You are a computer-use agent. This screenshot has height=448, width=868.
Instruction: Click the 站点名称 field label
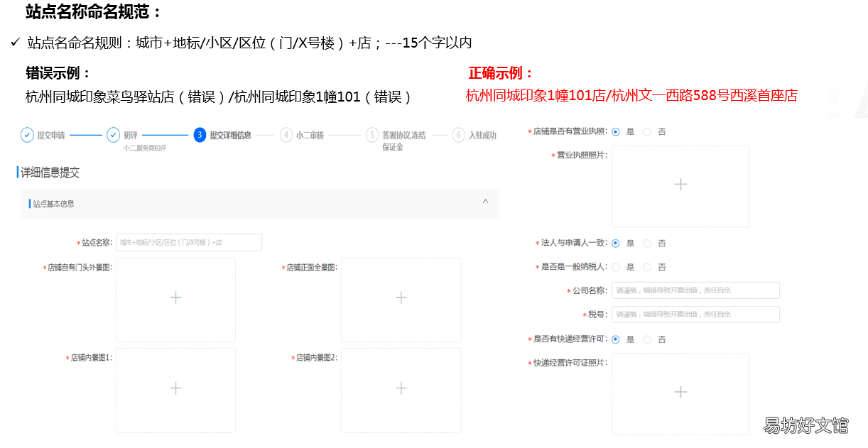(x=96, y=243)
